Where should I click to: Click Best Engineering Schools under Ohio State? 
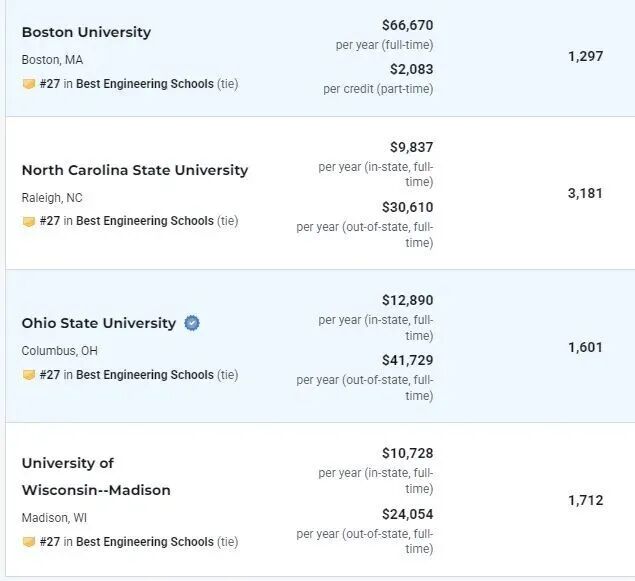[145, 375]
